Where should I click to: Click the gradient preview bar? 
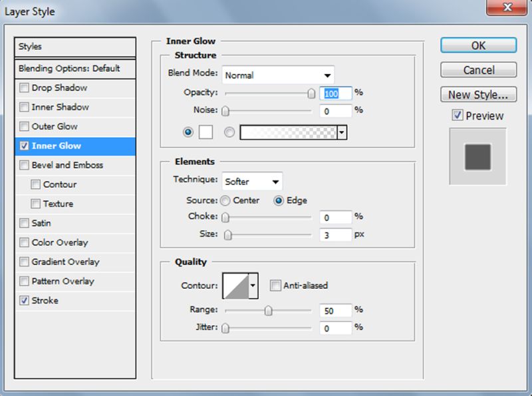pos(289,132)
